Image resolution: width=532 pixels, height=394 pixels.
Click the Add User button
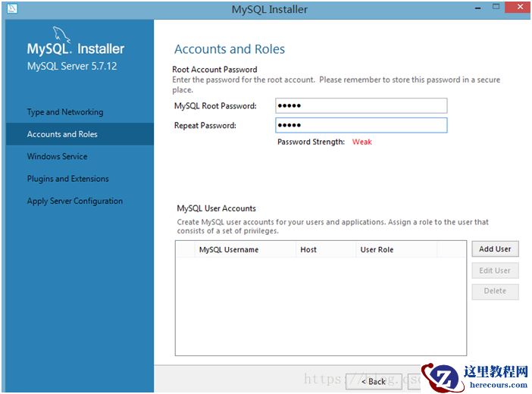(495, 249)
